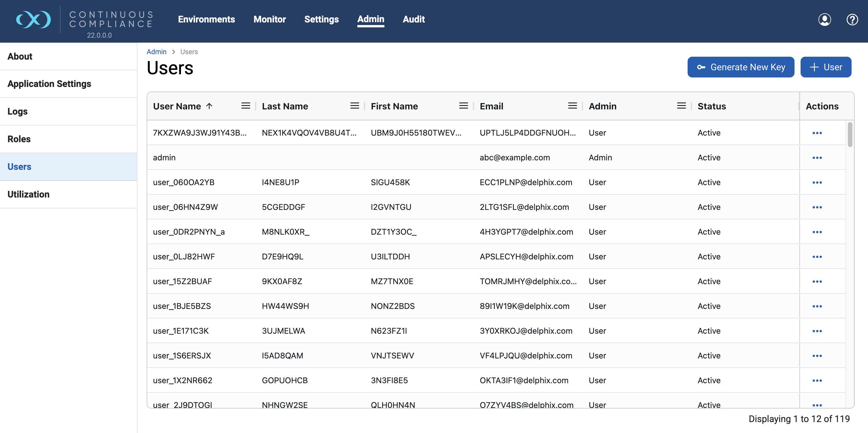Open actions ellipsis for user_0LJ82HWF
This screenshot has height=433, width=868.
[817, 257]
